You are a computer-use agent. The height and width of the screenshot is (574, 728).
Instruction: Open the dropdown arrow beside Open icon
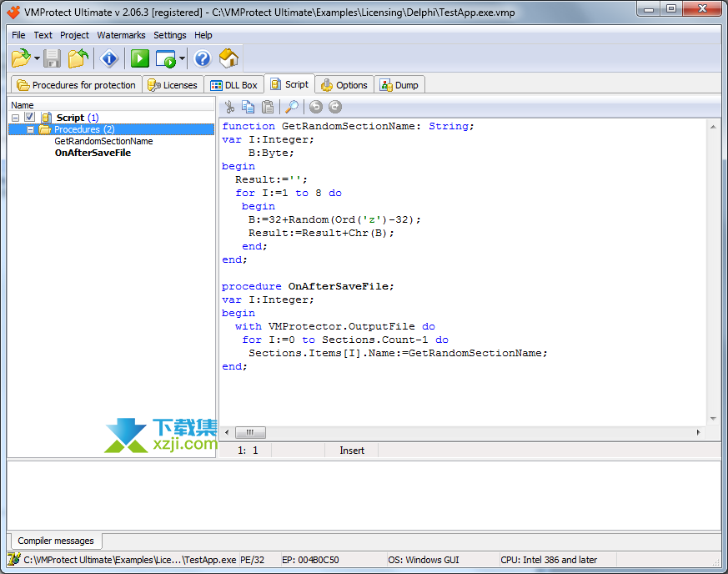coord(37,58)
